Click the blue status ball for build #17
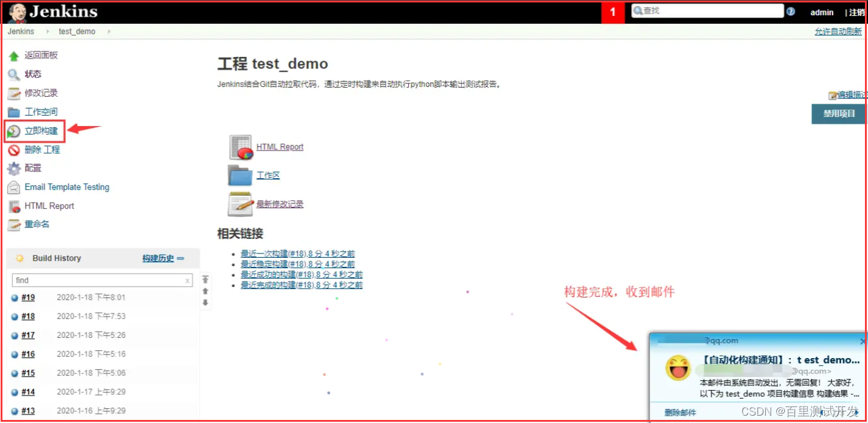868x423 pixels. [x=15, y=336]
